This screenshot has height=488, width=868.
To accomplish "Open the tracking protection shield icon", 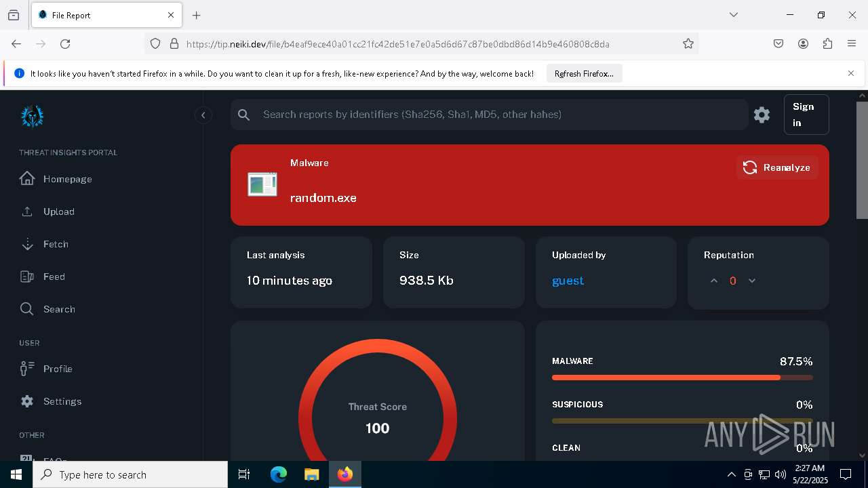I will 155,43.
